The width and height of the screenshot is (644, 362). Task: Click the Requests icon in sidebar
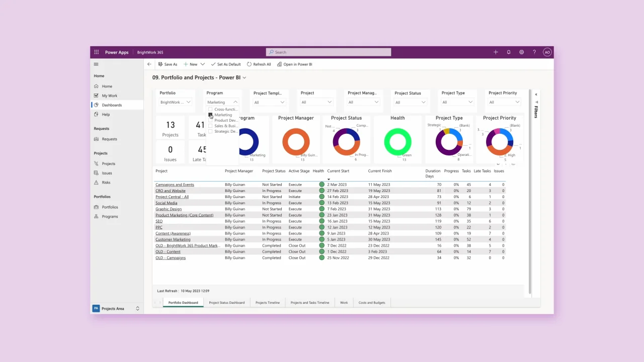(x=97, y=139)
